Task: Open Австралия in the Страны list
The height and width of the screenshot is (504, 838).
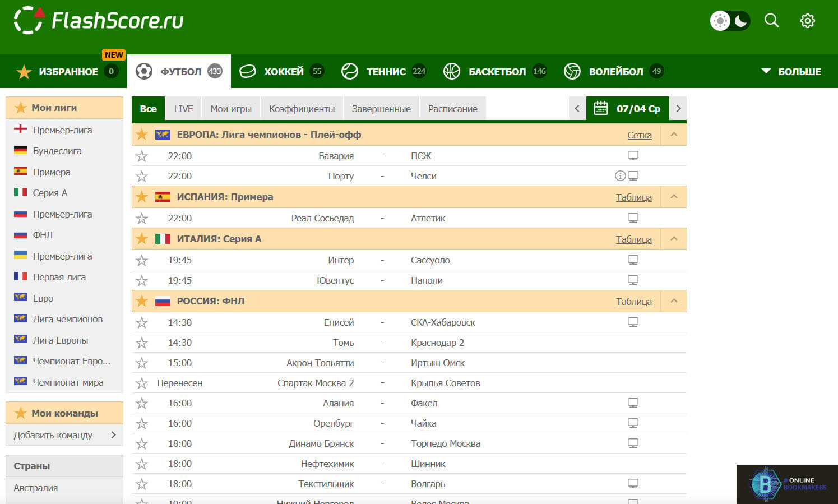Action: (36, 488)
